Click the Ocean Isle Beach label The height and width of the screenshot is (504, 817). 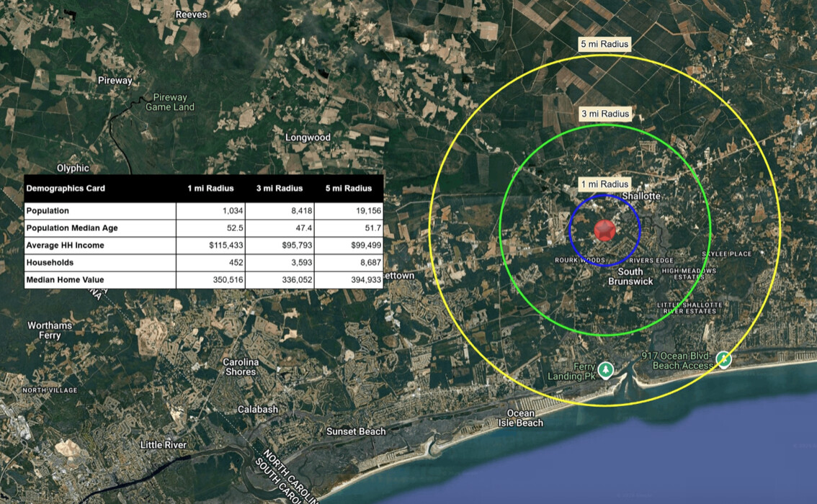[x=520, y=418]
